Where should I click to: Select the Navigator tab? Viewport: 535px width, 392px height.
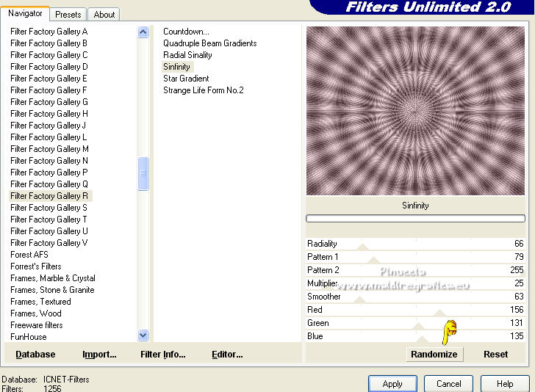(x=25, y=13)
